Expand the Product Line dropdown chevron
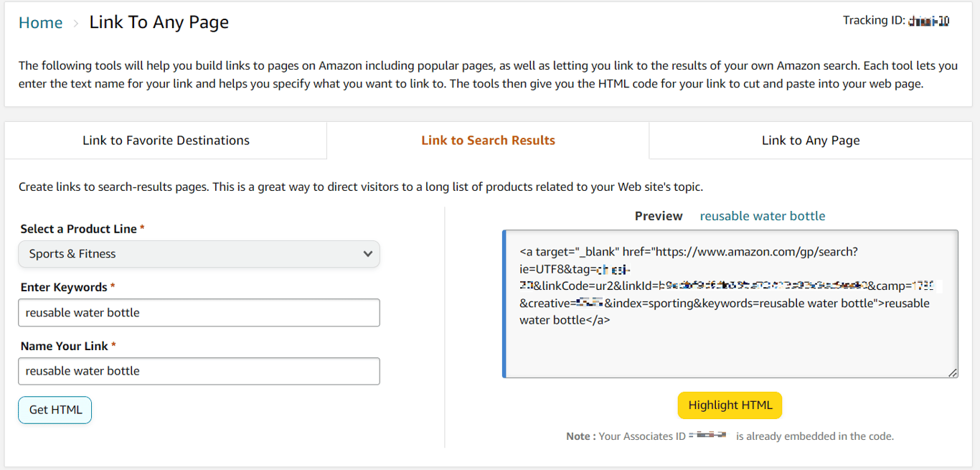Viewport: 980px width, 470px height. point(367,254)
